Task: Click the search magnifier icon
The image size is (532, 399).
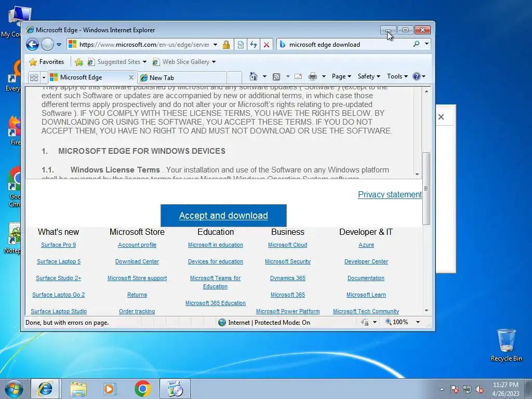Action: (x=416, y=44)
